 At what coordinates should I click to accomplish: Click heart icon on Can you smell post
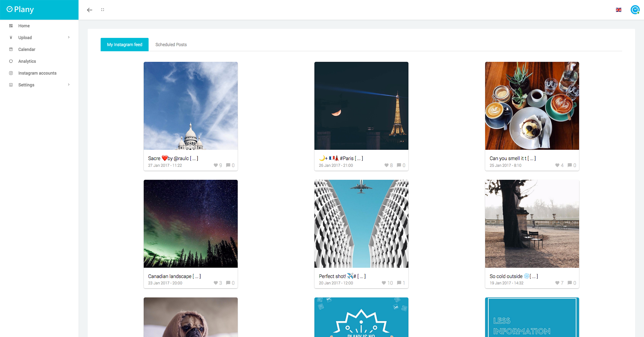click(x=557, y=165)
